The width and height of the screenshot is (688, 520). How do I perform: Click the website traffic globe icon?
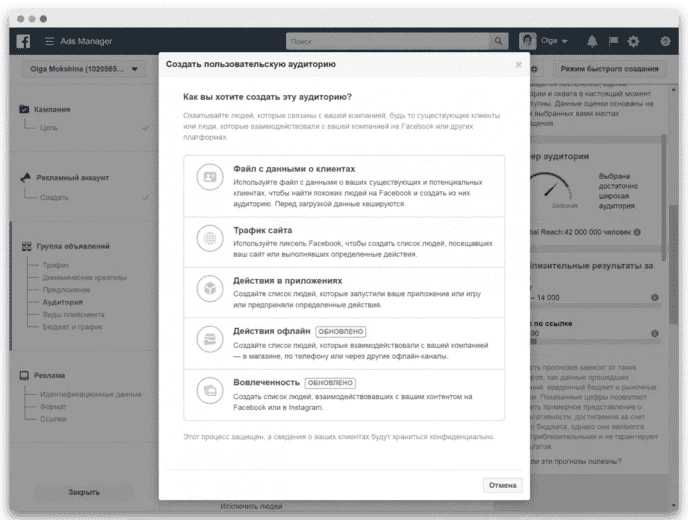coord(210,238)
